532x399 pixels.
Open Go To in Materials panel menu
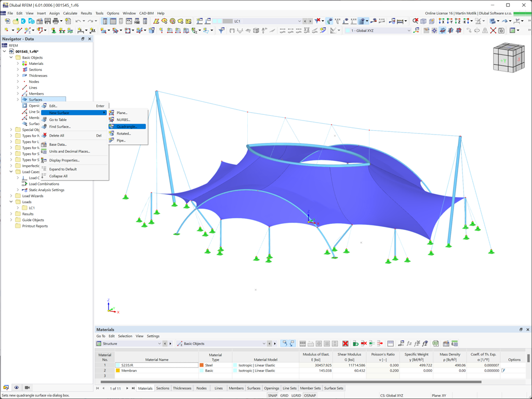pyautogui.click(x=101, y=336)
